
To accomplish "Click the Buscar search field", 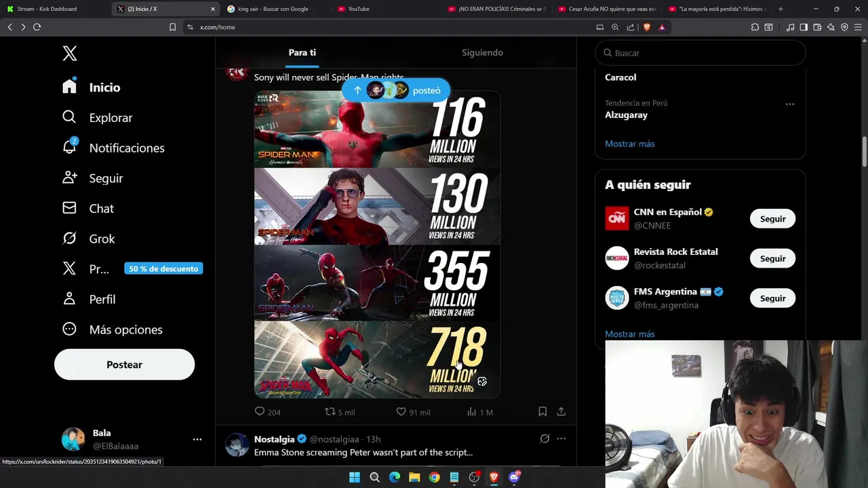I will (x=701, y=53).
